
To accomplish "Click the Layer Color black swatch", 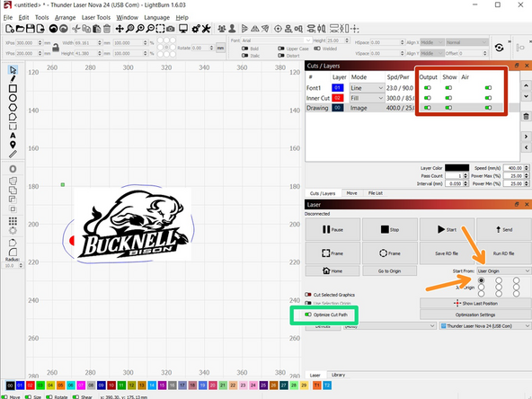I will point(457,168).
